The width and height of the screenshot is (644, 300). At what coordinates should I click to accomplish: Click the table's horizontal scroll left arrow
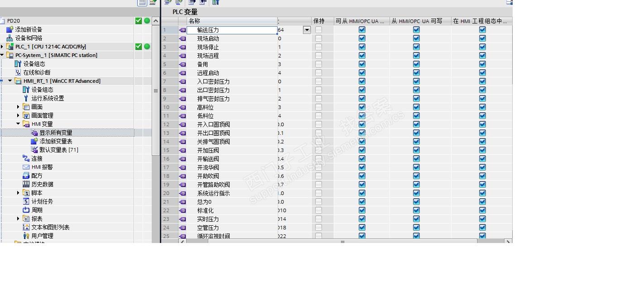tap(183, 242)
